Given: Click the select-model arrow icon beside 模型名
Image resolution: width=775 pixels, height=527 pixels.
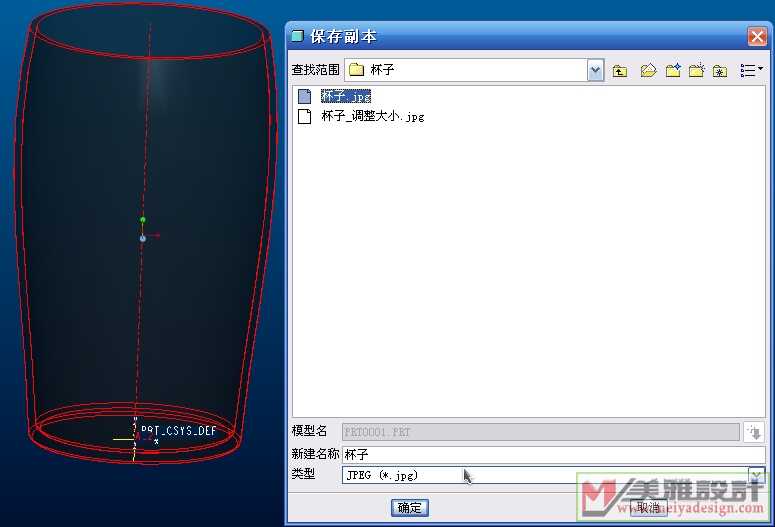Looking at the screenshot, I should coord(754,432).
